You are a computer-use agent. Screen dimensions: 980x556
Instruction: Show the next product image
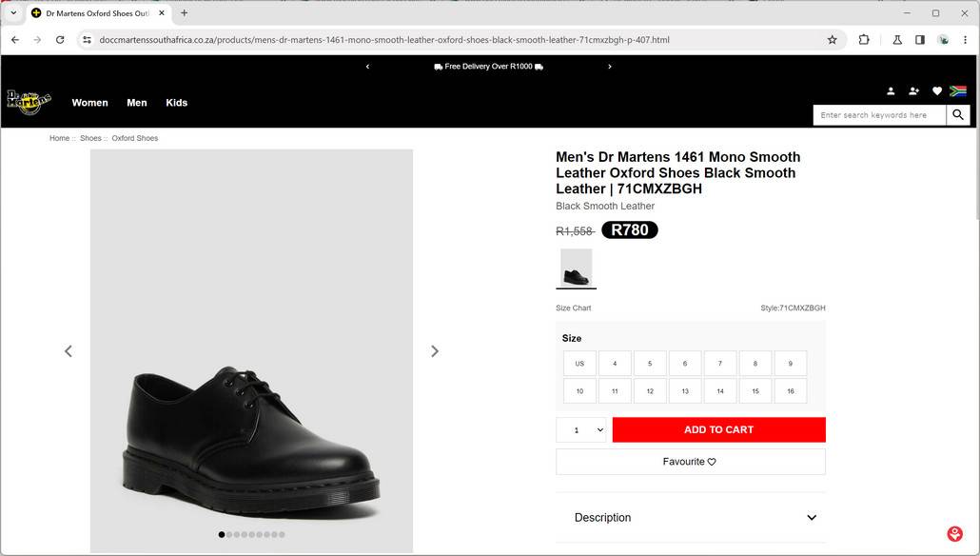(435, 351)
